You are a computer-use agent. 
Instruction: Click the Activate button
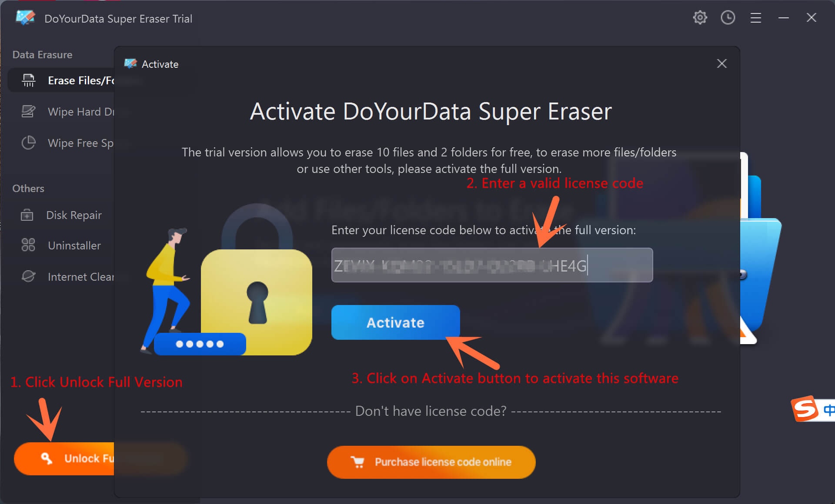(395, 322)
